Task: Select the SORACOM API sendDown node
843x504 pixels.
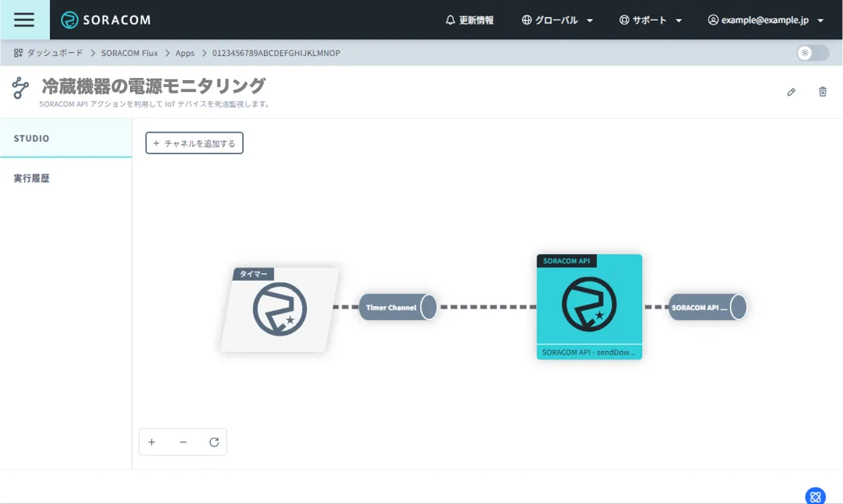Action: click(x=589, y=307)
